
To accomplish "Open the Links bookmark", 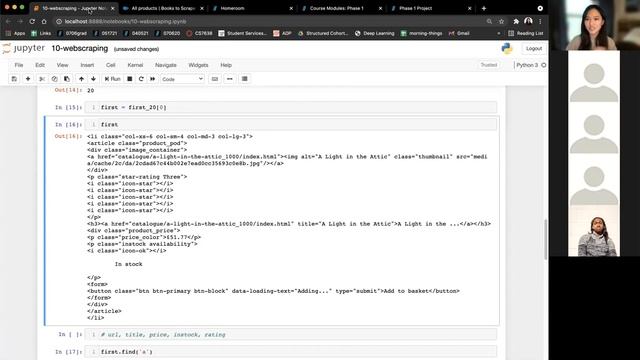I will (41, 33).
